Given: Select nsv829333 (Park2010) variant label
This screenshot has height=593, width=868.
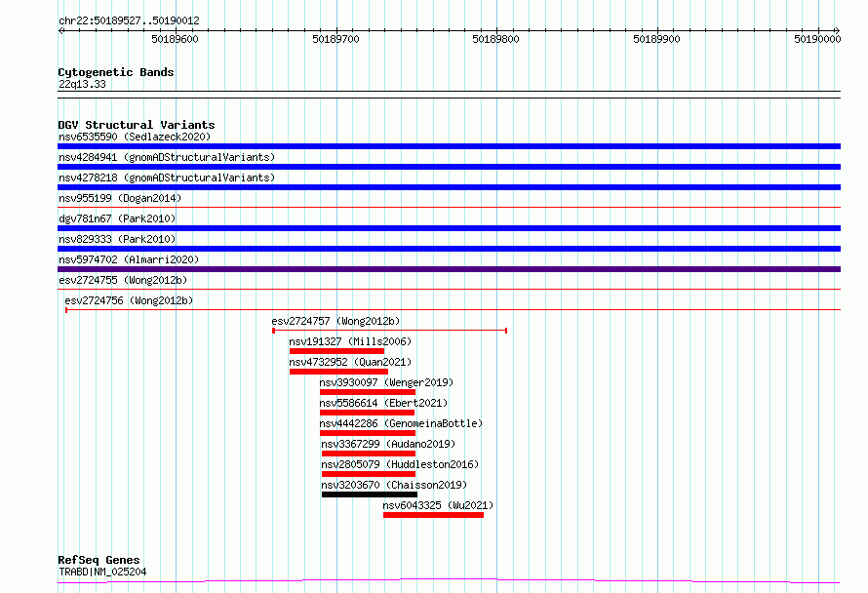Looking at the screenshot, I should (x=117, y=239).
